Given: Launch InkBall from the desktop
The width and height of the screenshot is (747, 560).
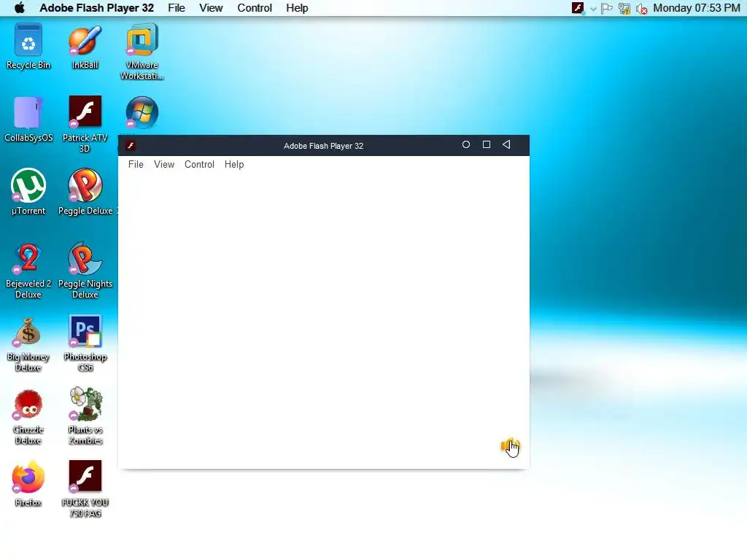Looking at the screenshot, I should click(85, 47).
